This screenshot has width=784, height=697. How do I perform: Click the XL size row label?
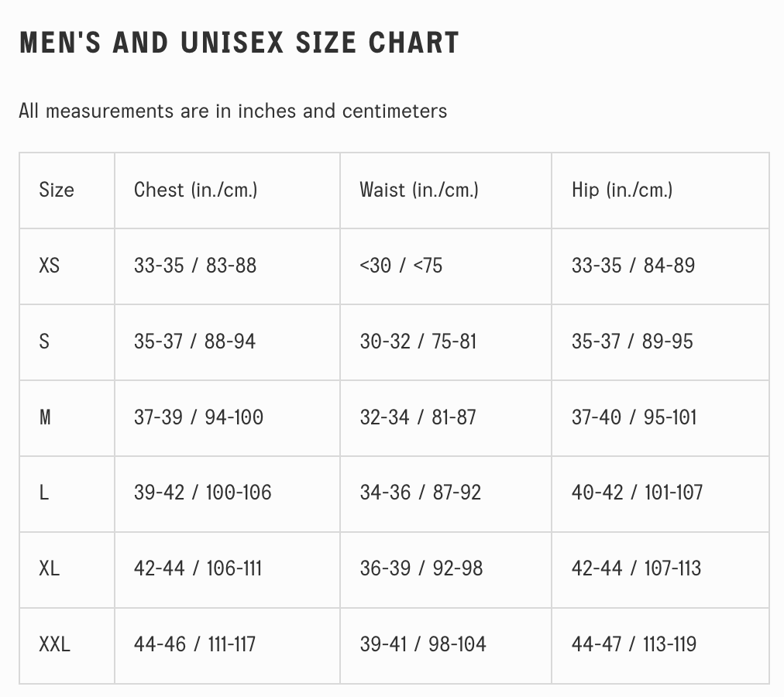click(x=49, y=568)
